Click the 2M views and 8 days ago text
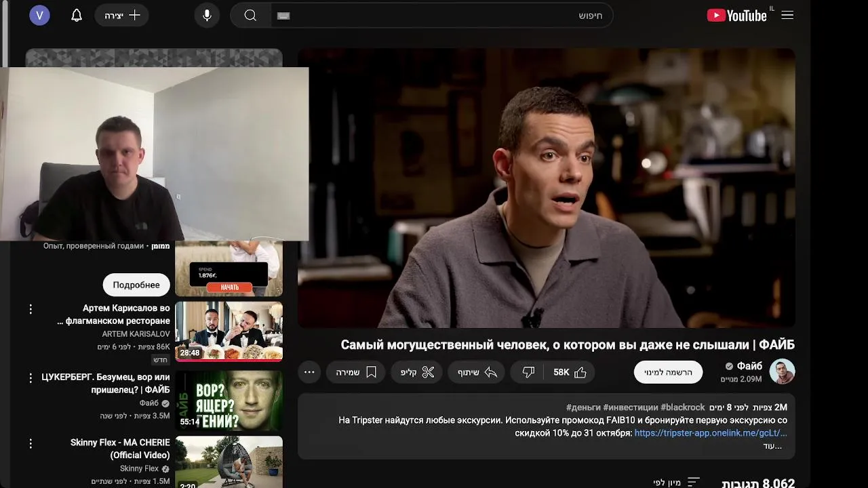The height and width of the screenshot is (488, 868). (x=748, y=407)
